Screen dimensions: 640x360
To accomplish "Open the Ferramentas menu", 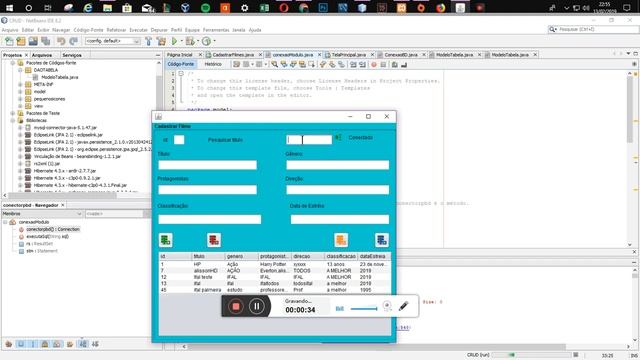I will 216,30.
